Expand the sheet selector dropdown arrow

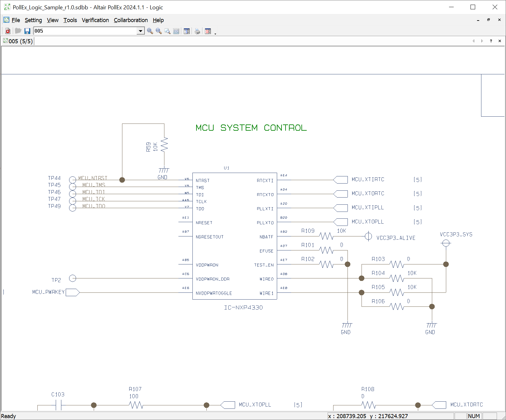pos(140,31)
